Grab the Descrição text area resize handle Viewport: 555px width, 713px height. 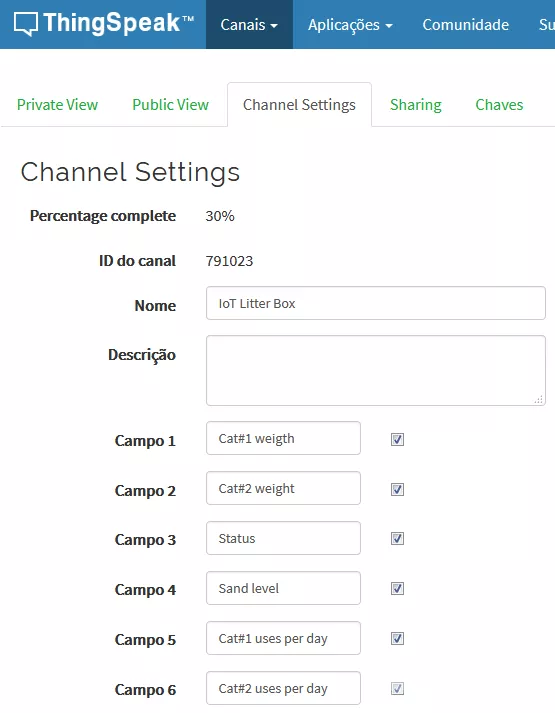(539, 399)
